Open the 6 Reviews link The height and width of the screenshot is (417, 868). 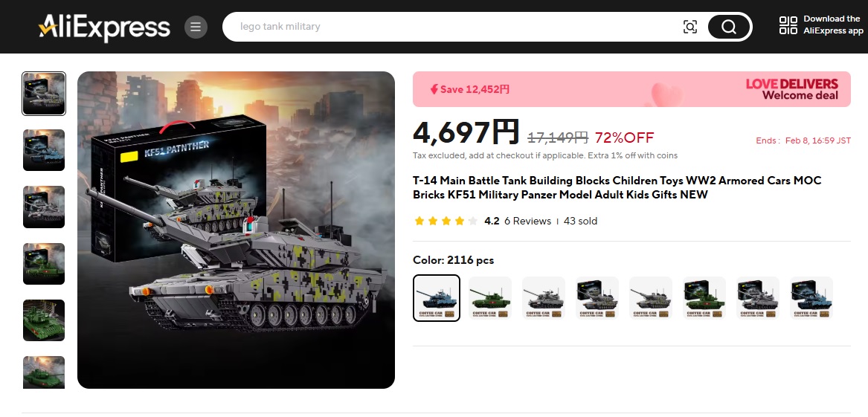pyautogui.click(x=527, y=222)
